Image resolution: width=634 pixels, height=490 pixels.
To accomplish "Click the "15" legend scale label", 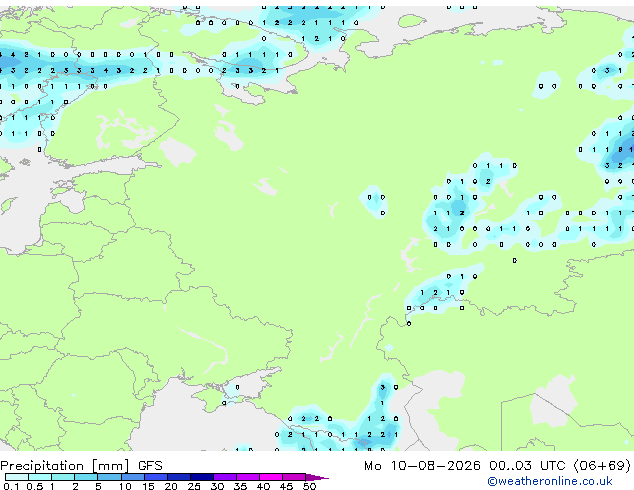I will click(x=148, y=486).
